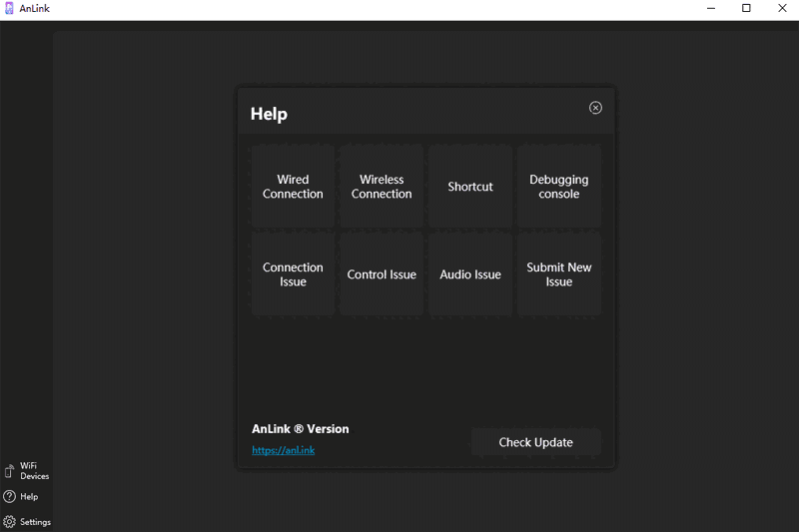Close the Help dialog with the X icon

[x=595, y=108]
